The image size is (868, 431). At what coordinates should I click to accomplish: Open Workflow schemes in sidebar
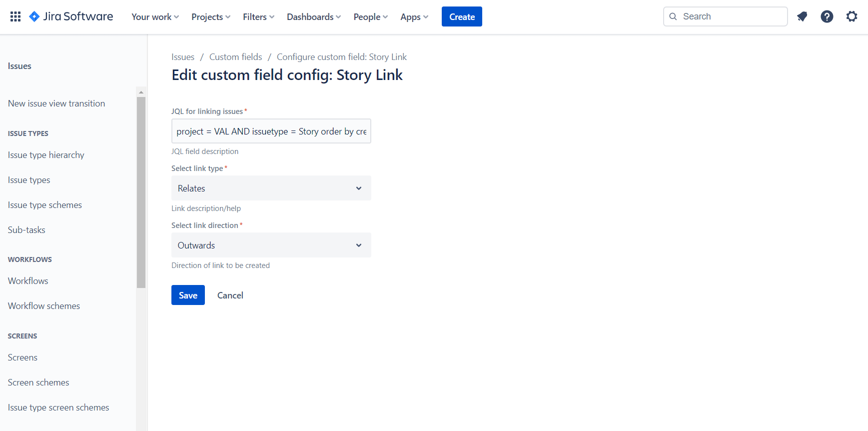(44, 306)
